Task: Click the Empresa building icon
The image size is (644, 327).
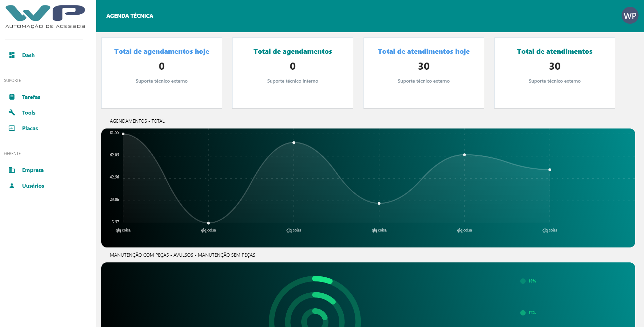Action: click(x=12, y=170)
